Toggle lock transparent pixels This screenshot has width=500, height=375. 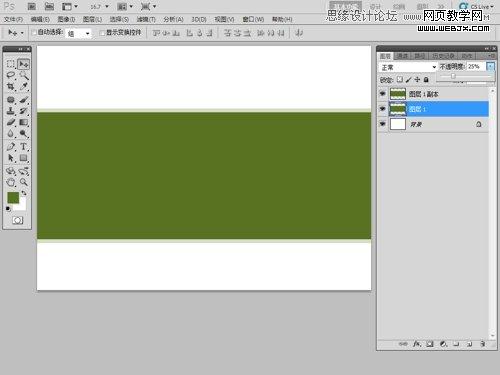[x=400, y=80]
